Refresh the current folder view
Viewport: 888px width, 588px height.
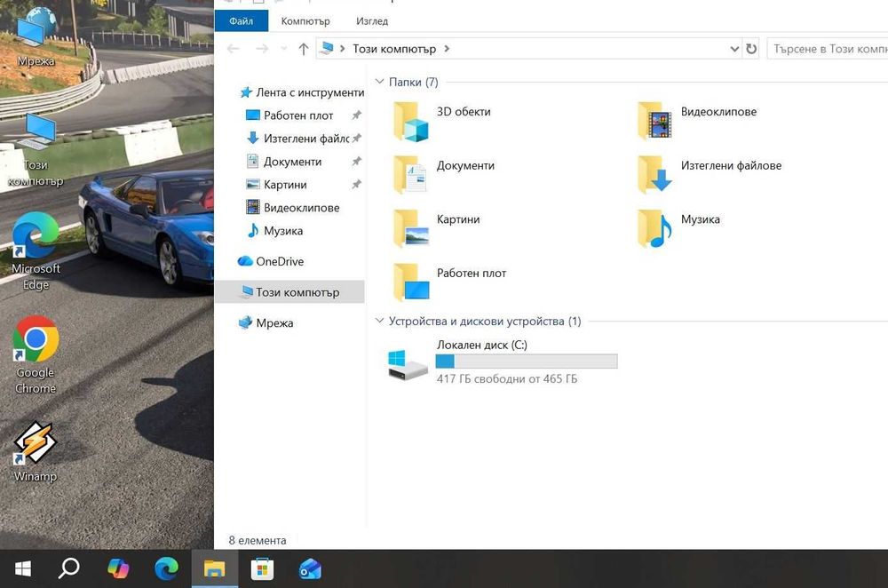[x=751, y=49]
